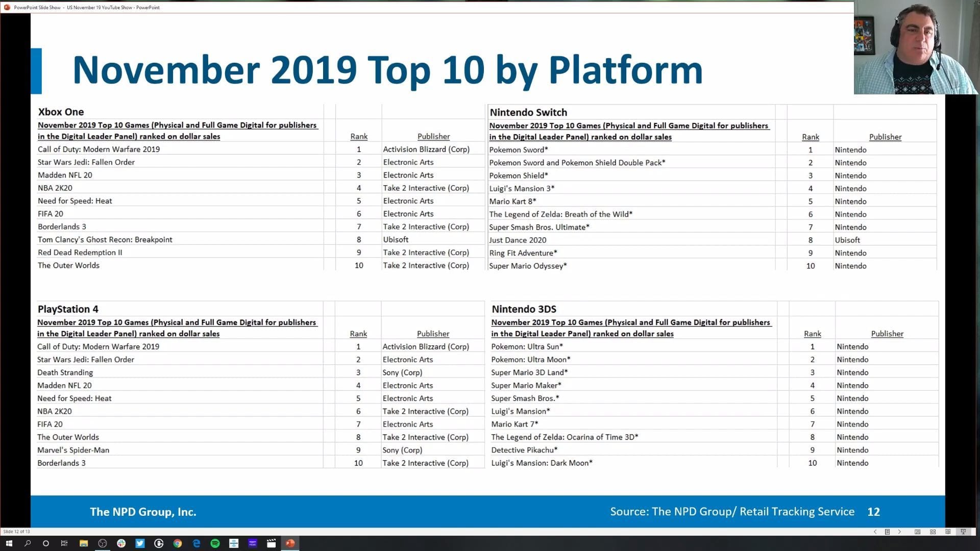Open File Explorer in taskbar
Image resolution: width=980 pixels, height=551 pixels.
(84, 543)
